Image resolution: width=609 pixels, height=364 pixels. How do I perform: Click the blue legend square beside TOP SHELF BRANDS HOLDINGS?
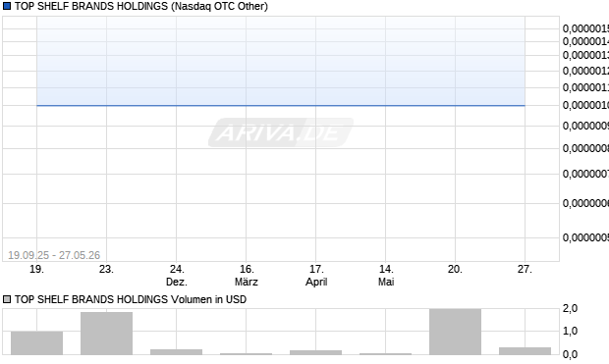pyautogui.click(x=7, y=6)
